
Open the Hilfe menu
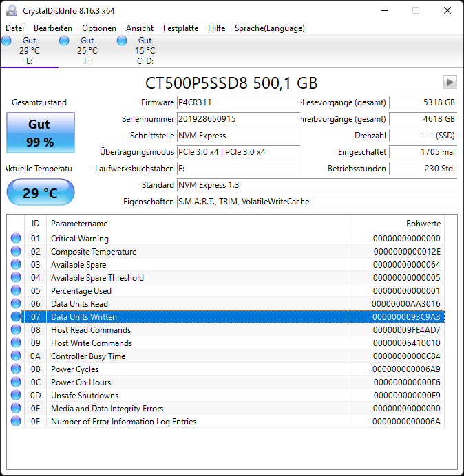click(x=216, y=28)
